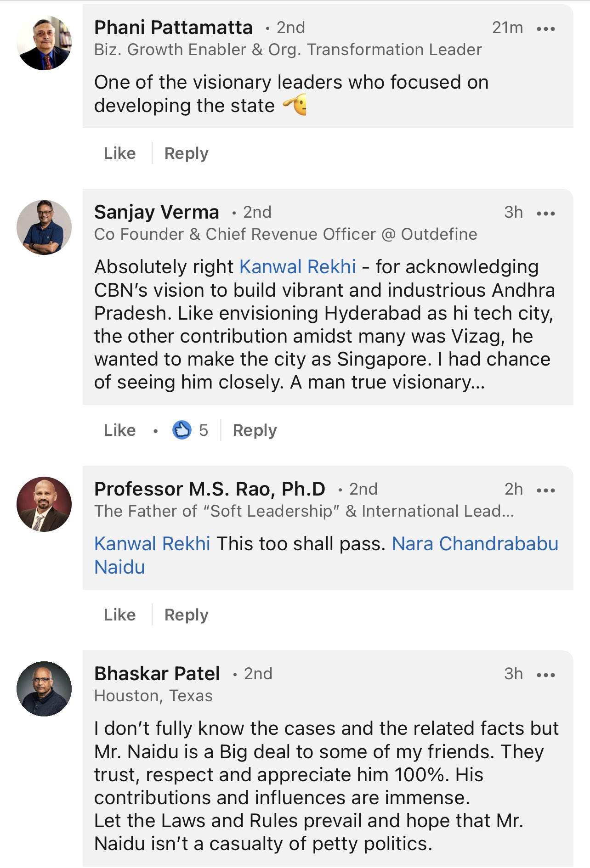Viewport: 590px width, 868px height.
Task: Open more options on Bhaskar Patel's comment
Action: point(545,675)
